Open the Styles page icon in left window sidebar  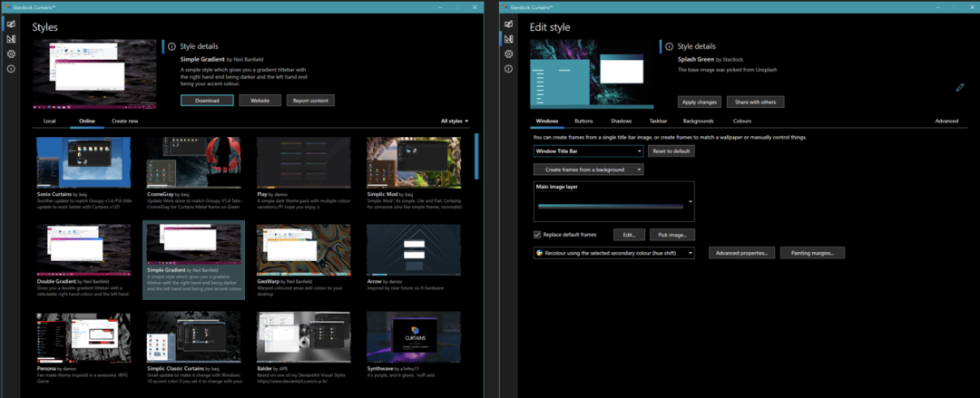(x=12, y=24)
